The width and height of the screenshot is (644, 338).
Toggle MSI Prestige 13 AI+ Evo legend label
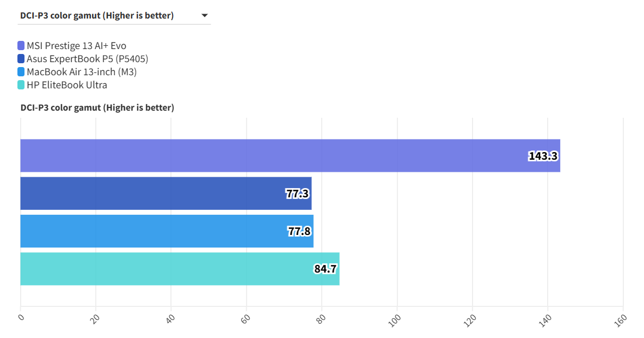[76, 46]
